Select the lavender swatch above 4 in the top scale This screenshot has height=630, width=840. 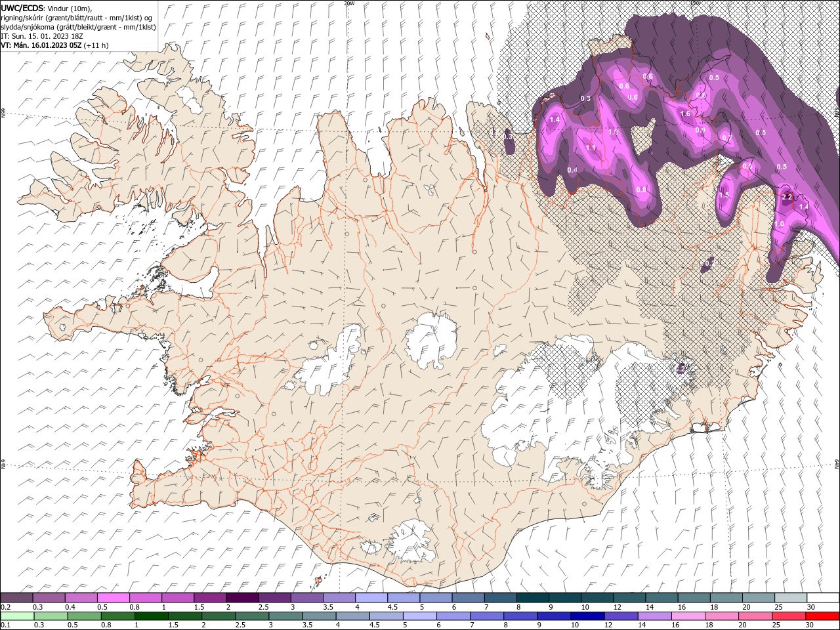point(370,598)
